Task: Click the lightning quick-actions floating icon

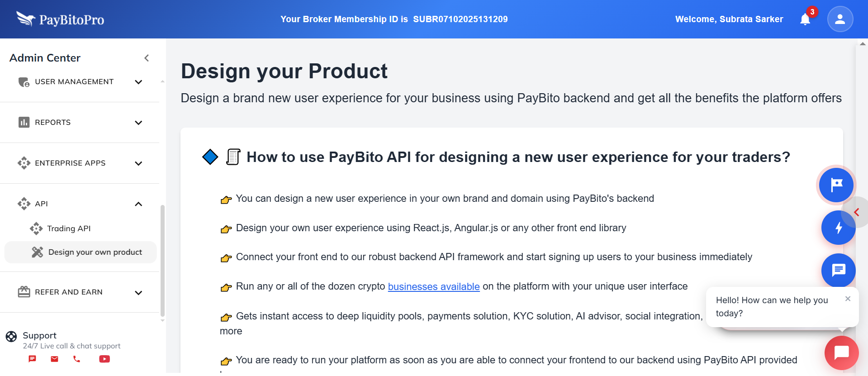Action: [838, 228]
